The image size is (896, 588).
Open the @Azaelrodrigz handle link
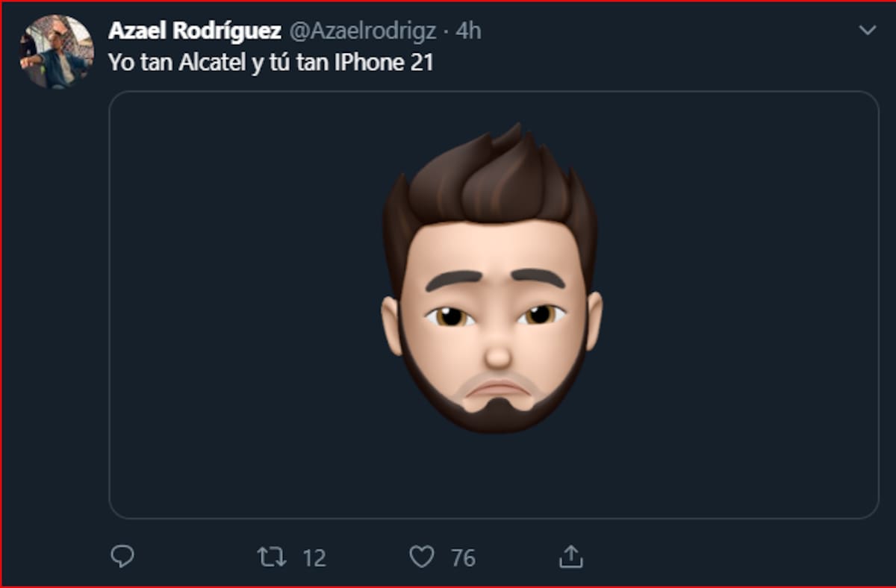pyautogui.click(x=363, y=31)
